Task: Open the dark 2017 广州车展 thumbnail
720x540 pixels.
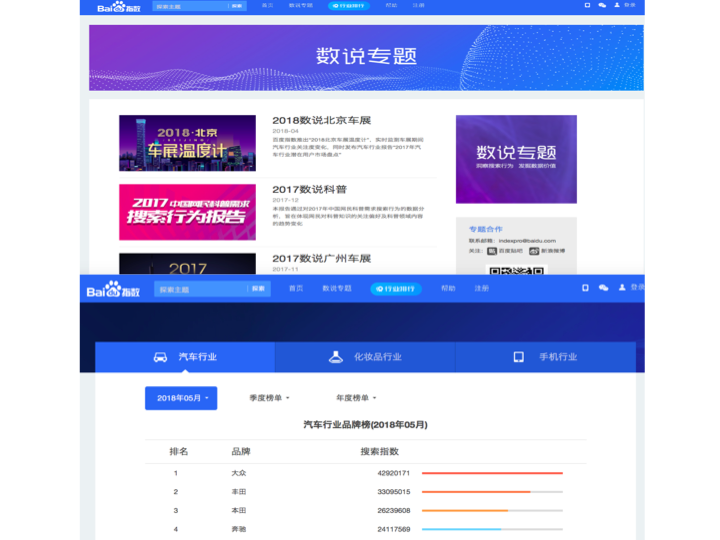Action: pyautogui.click(x=187, y=264)
